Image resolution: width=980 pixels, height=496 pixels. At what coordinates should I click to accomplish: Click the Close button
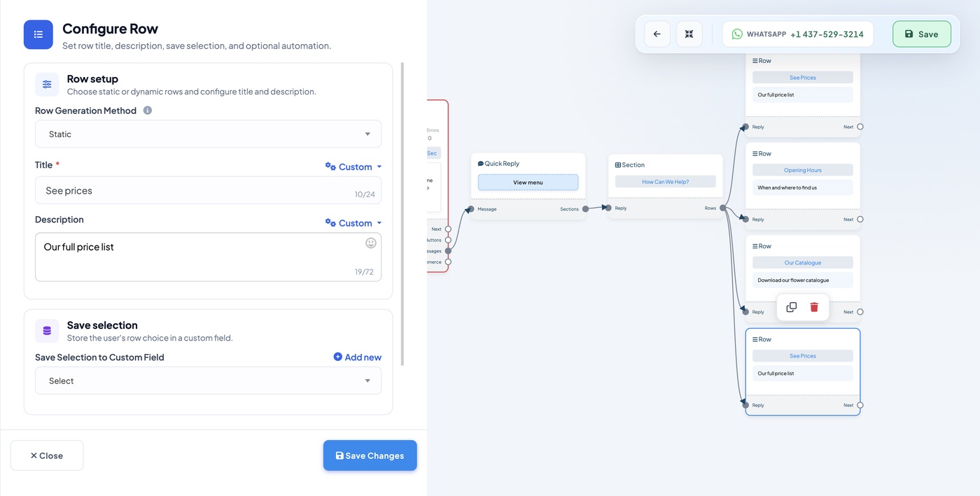(x=47, y=455)
